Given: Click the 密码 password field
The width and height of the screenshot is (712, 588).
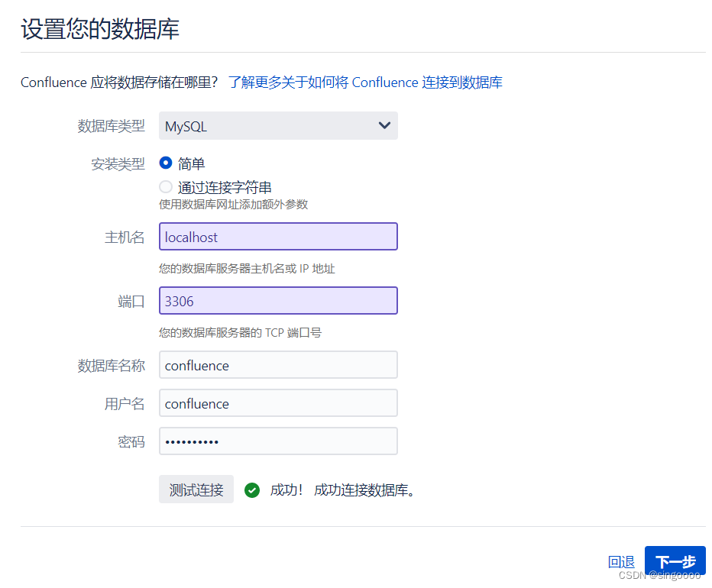Looking at the screenshot, I should 278,441.
